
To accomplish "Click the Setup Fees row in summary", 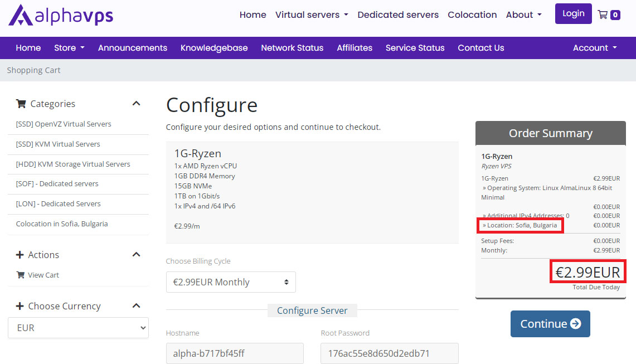I will pyautogui.click(x=550, y=241).
